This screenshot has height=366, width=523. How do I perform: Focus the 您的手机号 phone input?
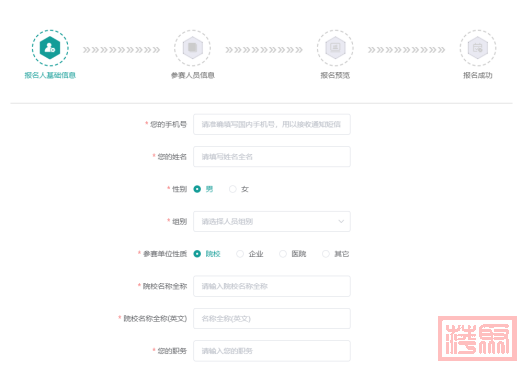click(272, 124)
